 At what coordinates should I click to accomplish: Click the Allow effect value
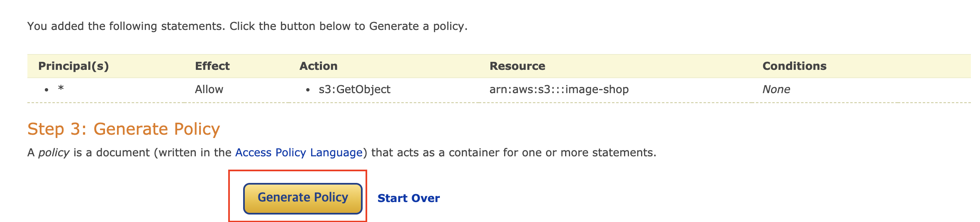pyautogui.click(x=209, y=89)
